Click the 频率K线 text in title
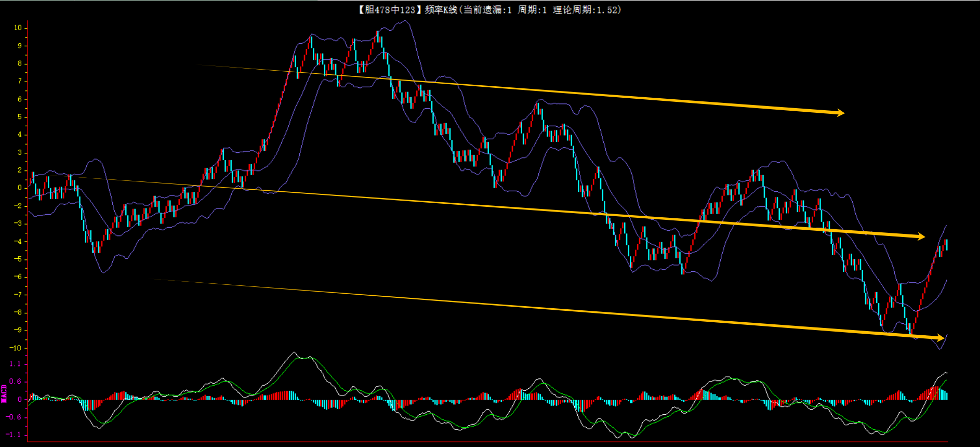The height and width of the screenshot is (447, 980). [441, 10]
